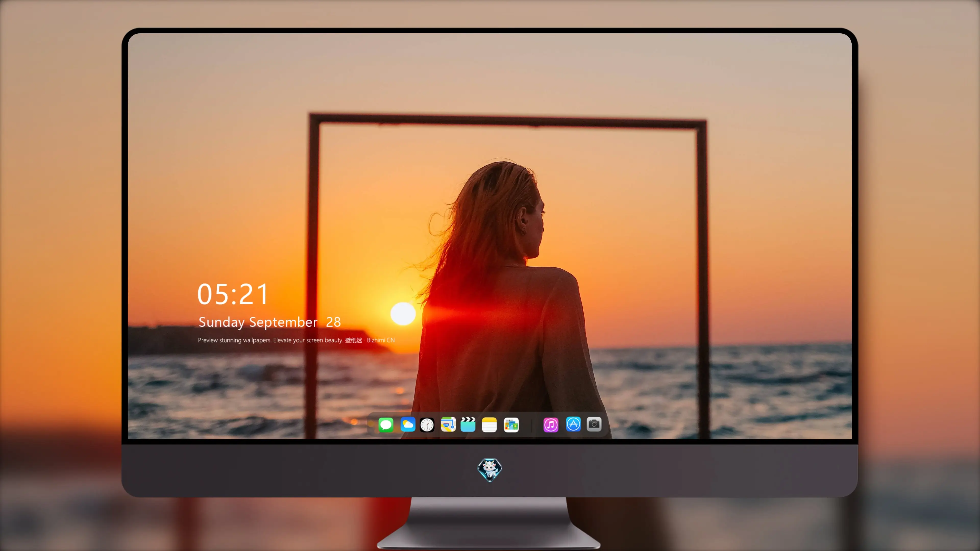Open the Maps app in the dock

point(448,424)
